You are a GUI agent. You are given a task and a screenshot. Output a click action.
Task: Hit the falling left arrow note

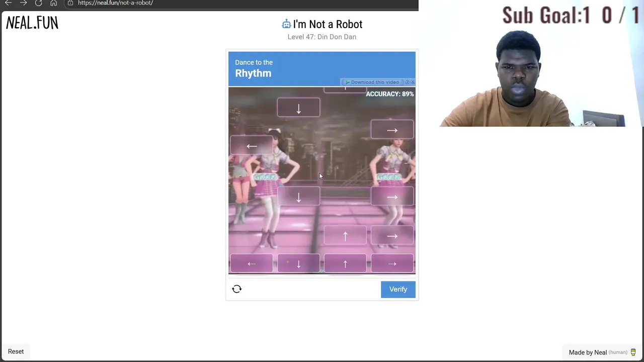click(x=252, y=146)
